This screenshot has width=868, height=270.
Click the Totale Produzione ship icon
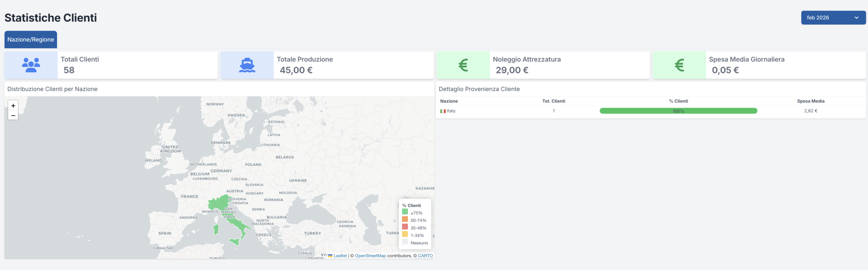coord(247,65)
